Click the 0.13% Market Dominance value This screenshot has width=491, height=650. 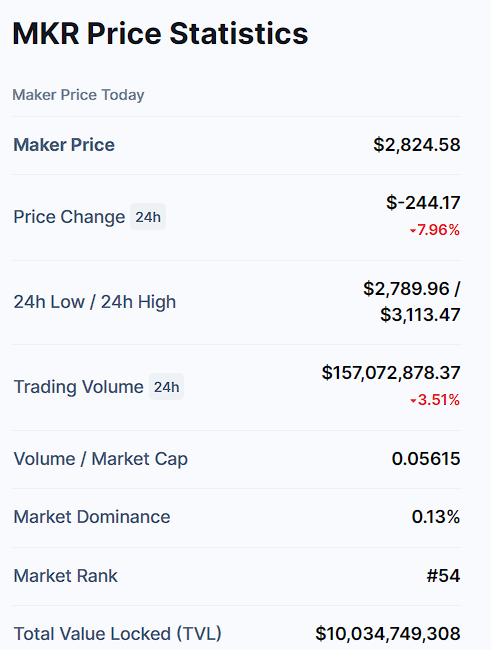tap(436, 517)
